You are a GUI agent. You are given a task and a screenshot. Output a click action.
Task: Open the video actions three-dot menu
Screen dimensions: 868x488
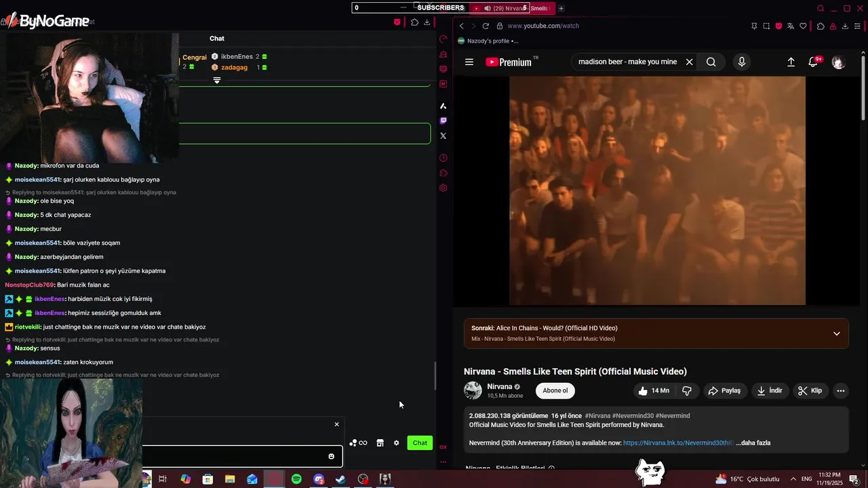841,390
